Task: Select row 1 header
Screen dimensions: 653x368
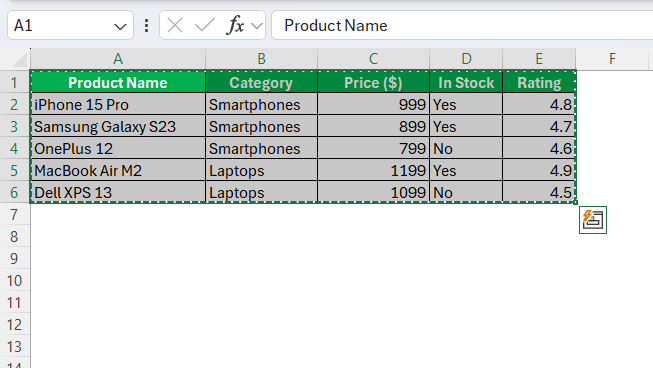Action: click(15, 82)
